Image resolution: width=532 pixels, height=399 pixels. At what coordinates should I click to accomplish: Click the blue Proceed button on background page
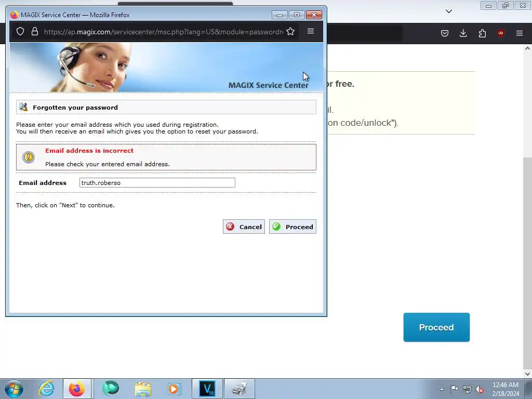[436, 327]
